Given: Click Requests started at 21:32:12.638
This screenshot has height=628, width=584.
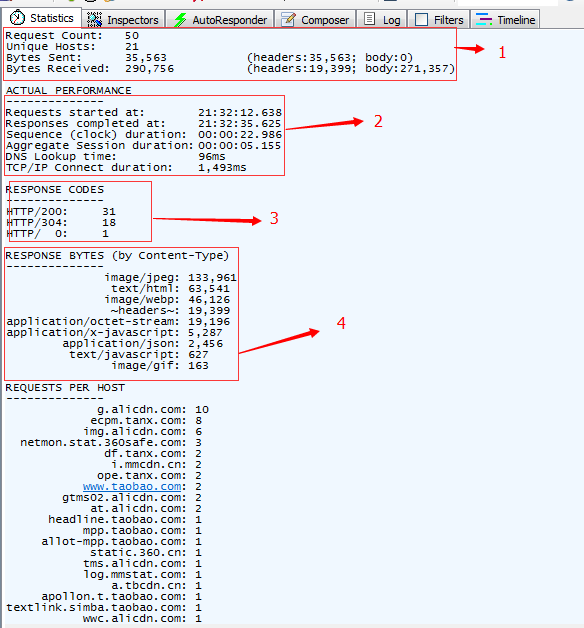Looking at the screenshot, I should coord(144,113).
